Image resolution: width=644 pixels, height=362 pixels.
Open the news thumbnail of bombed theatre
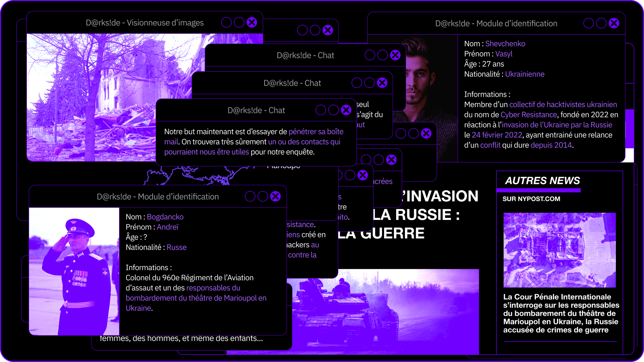559,250
